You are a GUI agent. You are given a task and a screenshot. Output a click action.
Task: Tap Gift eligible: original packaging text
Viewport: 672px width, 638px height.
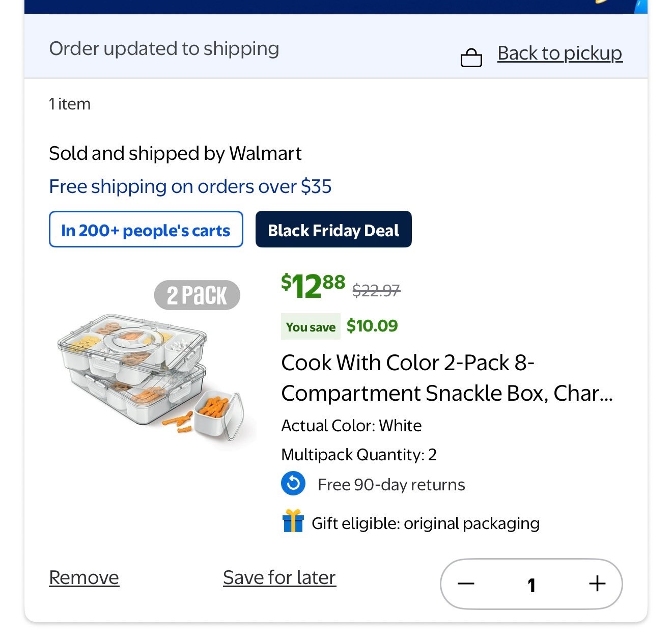pos(425,523)
